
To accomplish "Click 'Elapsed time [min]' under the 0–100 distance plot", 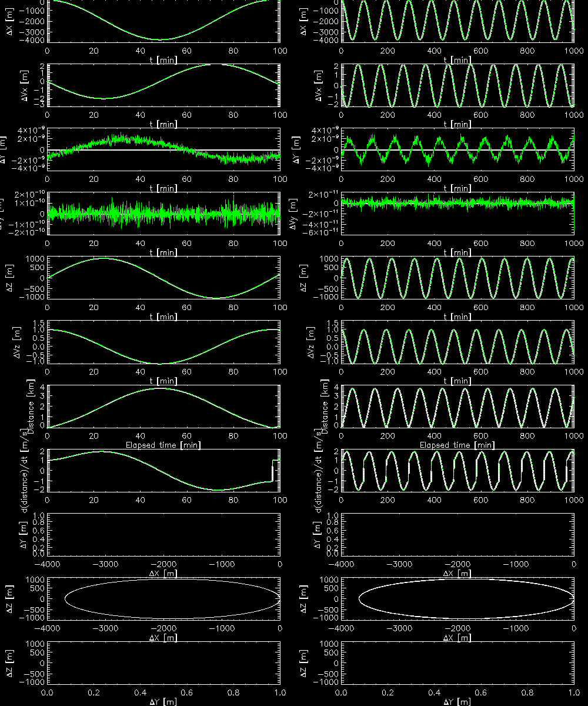I will click(x=163, y=445).
